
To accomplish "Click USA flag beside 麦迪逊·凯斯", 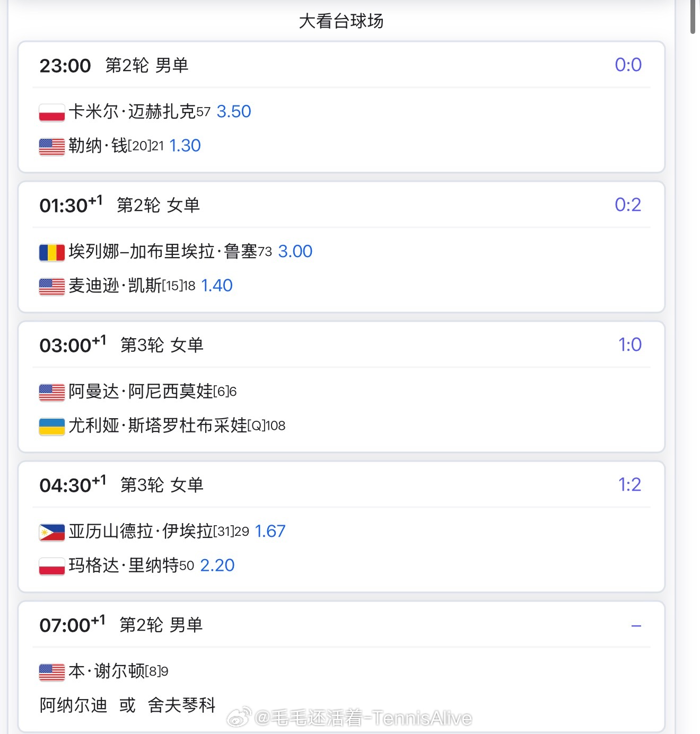I will point(52,287).
